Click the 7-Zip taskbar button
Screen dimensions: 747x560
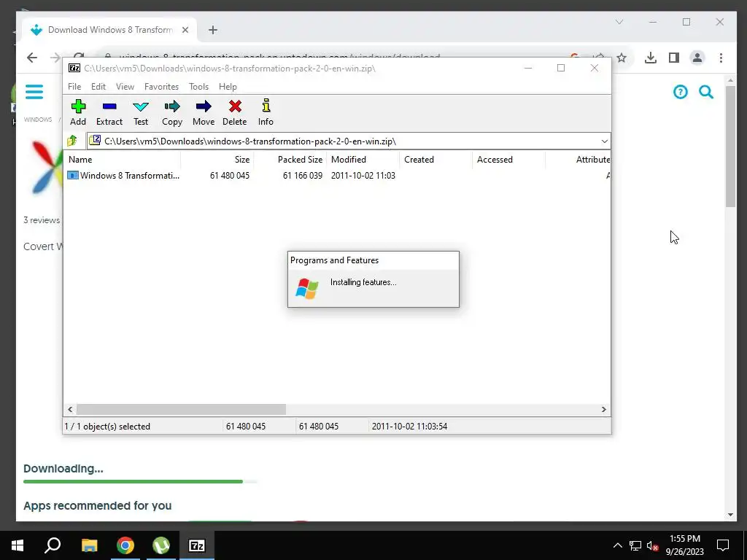pos(197,545)
